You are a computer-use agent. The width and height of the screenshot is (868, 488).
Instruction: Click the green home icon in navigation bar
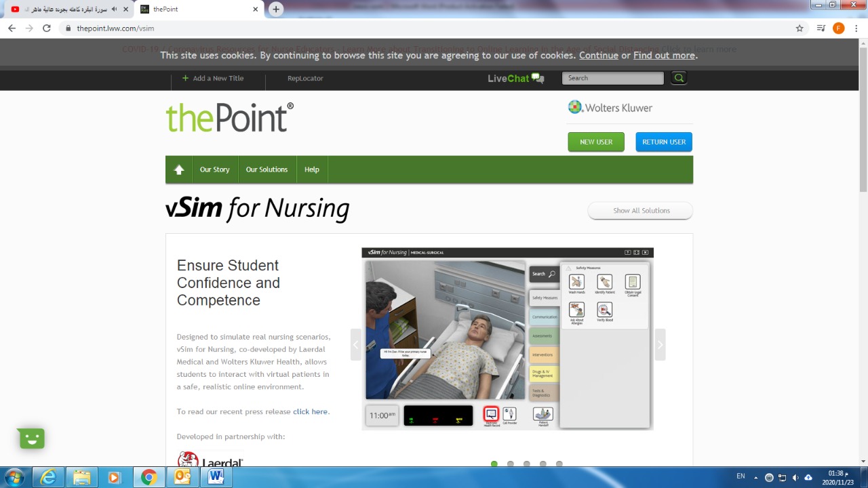pyautogui.click(x=179, y=170)
